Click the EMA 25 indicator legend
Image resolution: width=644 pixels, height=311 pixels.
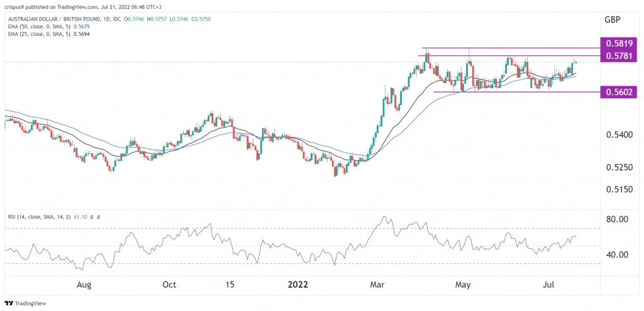pos(50,34)
